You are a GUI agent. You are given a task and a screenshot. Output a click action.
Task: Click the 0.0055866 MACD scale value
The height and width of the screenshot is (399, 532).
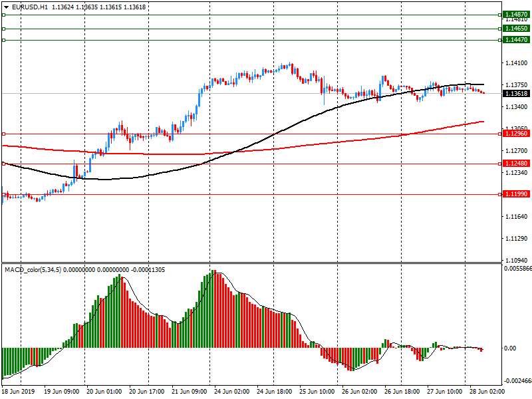coord(518,269)
